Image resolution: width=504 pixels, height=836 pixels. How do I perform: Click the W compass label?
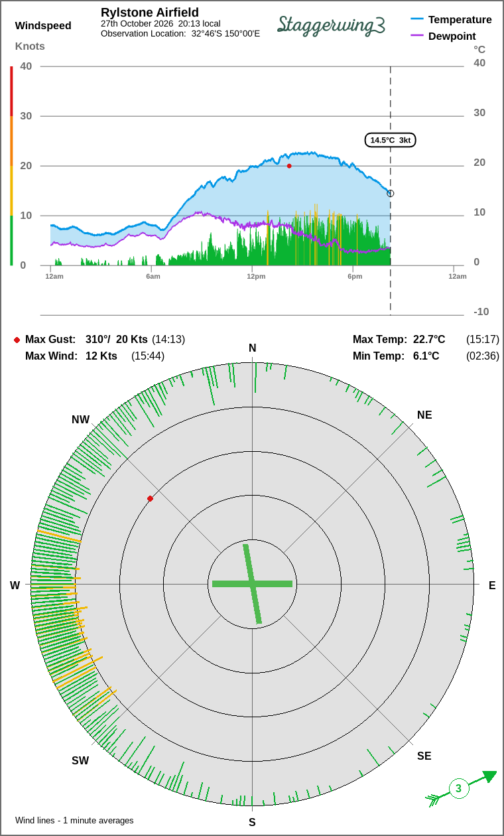click(15, 585)
